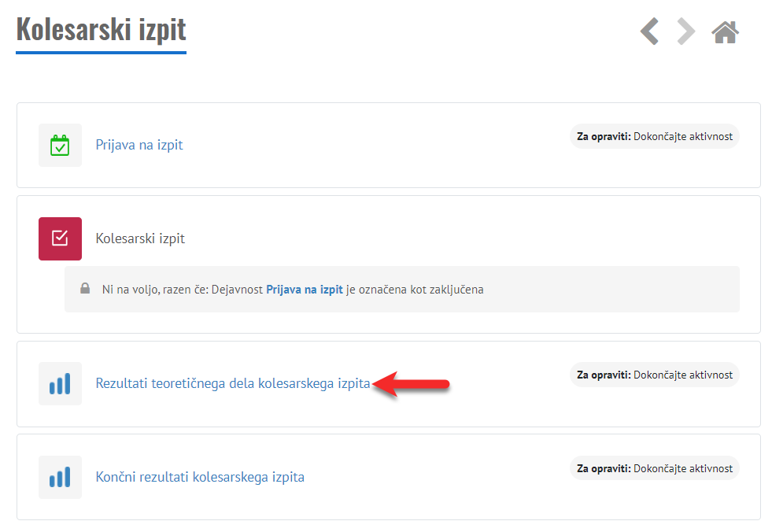The height and width of the screenshot is (532, 772).
Task: Click the bar chart icon beside Končni rezultati
Action: point(60,477)
